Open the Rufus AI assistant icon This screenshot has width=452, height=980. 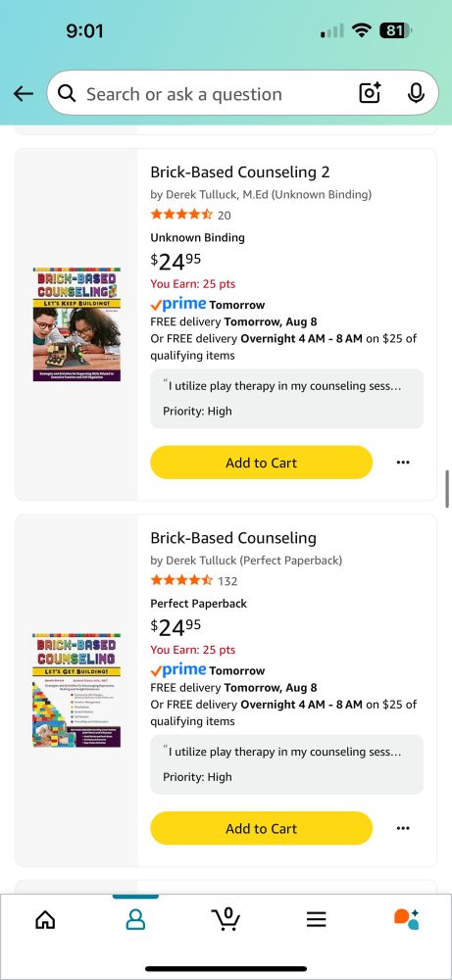point(406,919)
